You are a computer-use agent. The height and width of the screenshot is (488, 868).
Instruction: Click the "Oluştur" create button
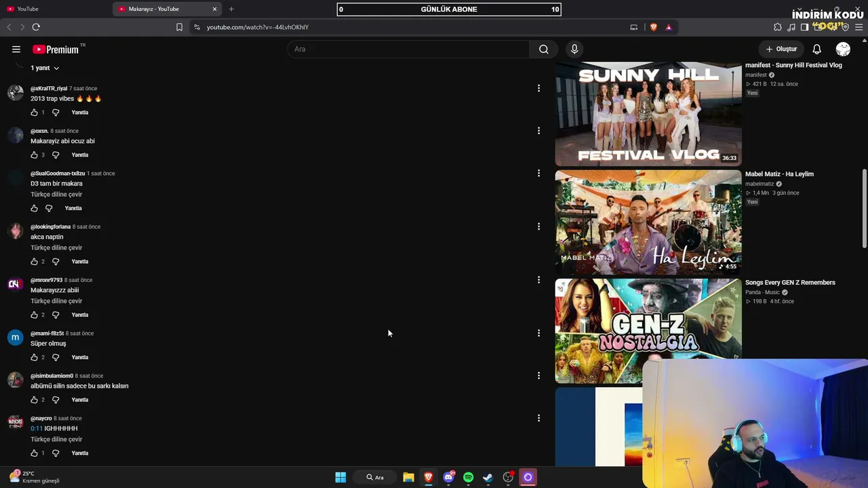point(781,49)
